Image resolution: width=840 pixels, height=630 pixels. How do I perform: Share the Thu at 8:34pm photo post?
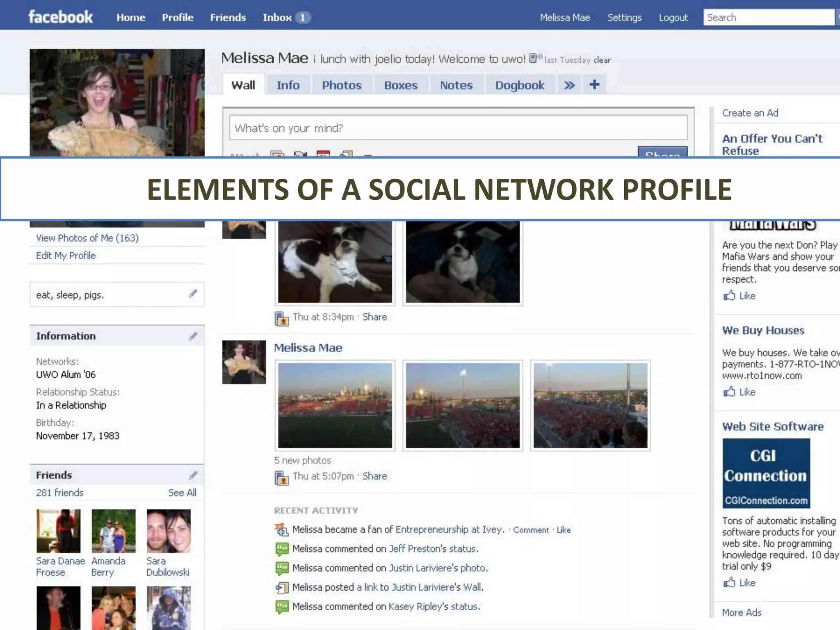coord(374,317)
